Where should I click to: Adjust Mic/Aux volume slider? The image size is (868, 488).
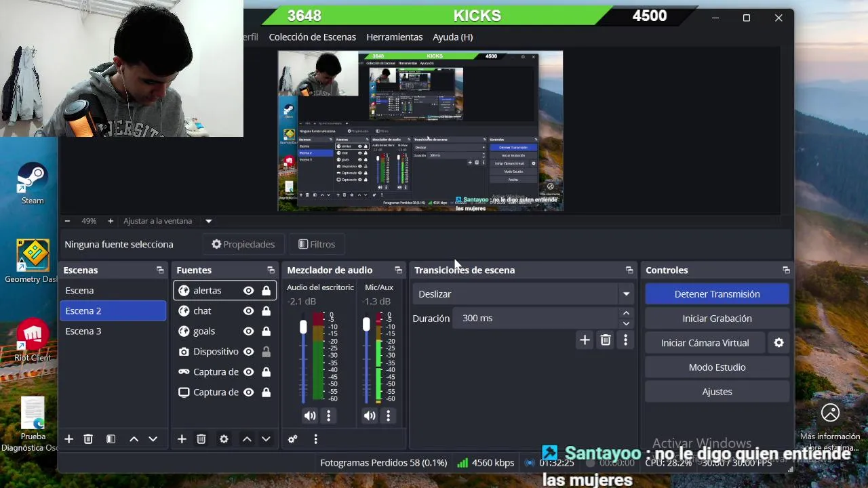[366, 325]
